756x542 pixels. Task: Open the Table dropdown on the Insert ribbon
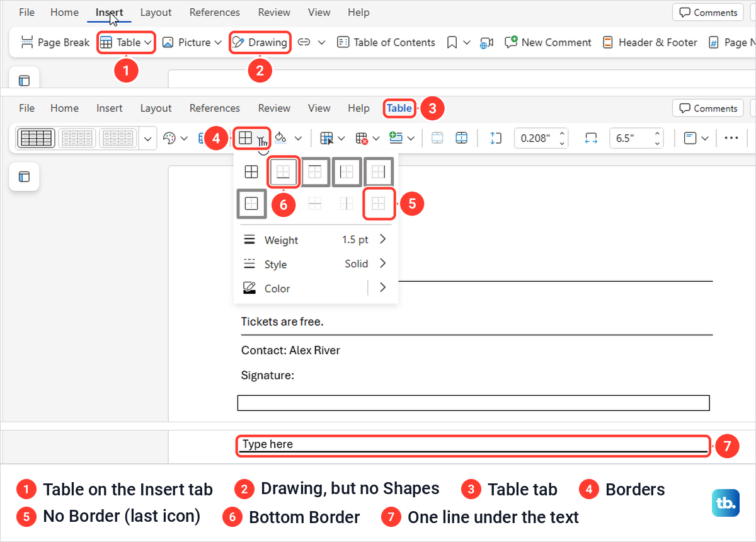[x=127, y=42]
